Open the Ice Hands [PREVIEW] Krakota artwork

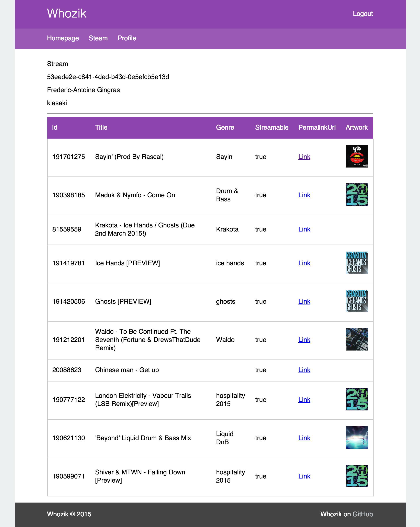357,263
